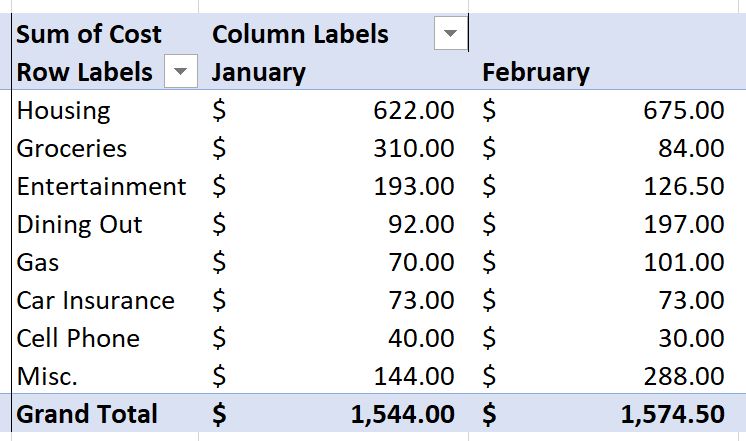Open the Row Labels filter dropdown
This screenshot has width=746, height=441.
tap(180, 71)
